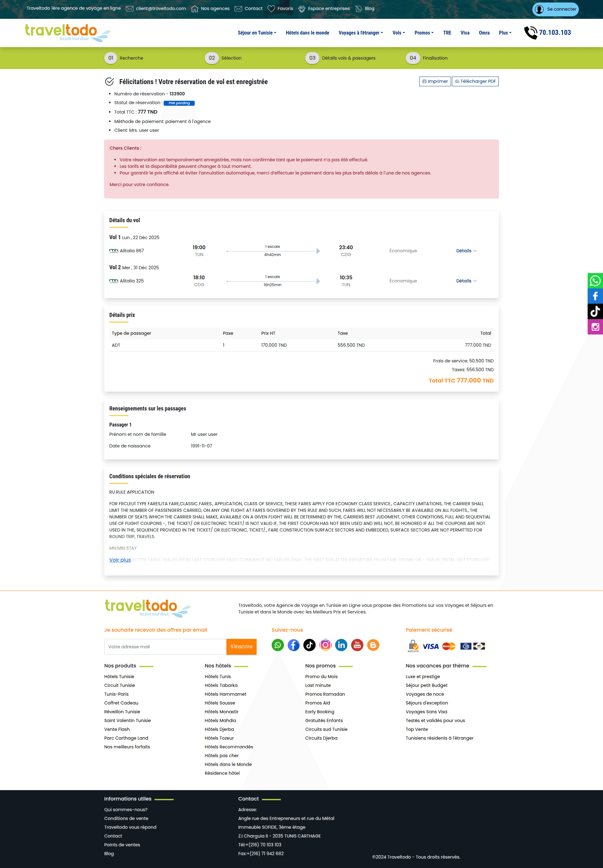
Task: Click the phone icon next to 70.103.103
Action: 531,33
